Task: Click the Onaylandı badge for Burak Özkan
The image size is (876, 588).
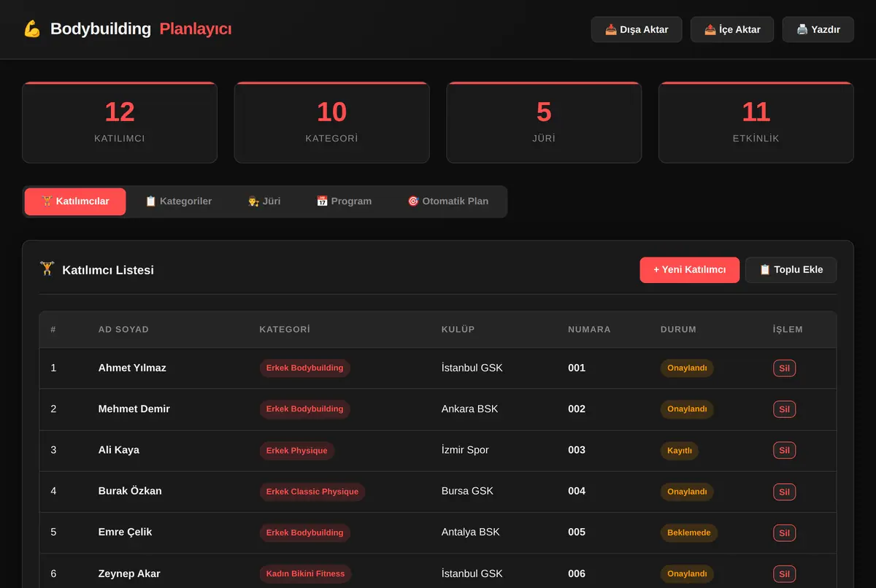Action: 687,492
